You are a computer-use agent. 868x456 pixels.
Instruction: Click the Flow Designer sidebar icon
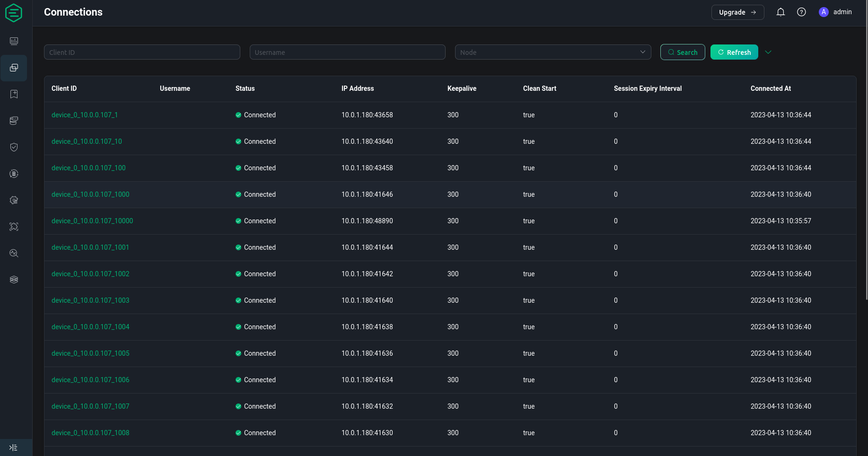click(14, 227)
